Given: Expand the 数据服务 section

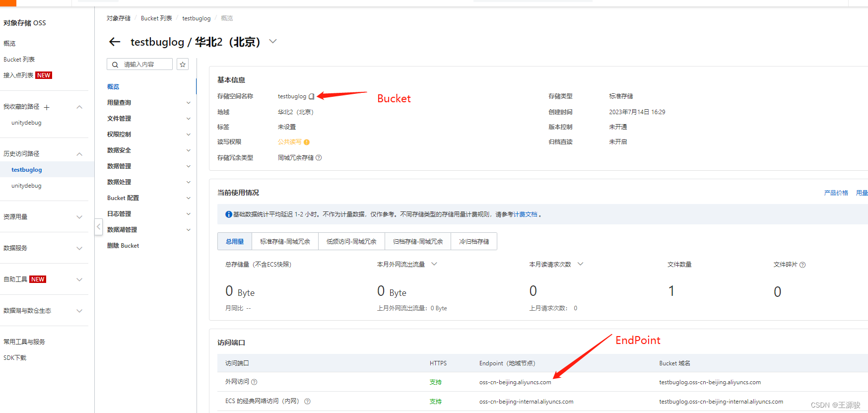Looking at the screenshot, I should 79,248.
